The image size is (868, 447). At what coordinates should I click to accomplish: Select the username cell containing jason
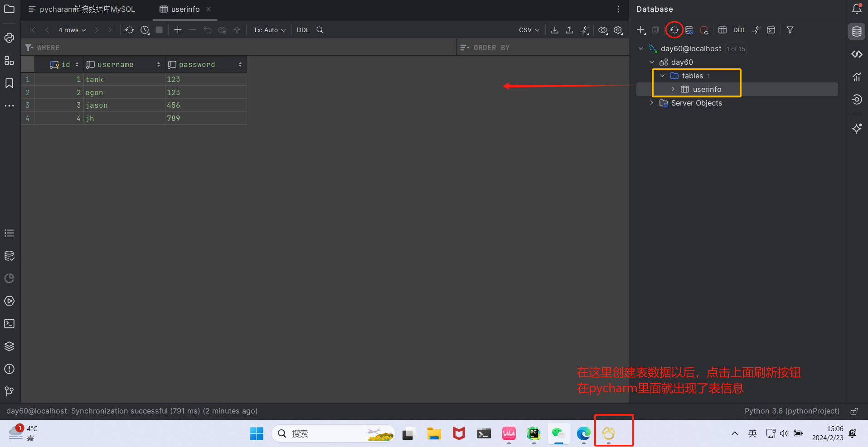point(124,105)
